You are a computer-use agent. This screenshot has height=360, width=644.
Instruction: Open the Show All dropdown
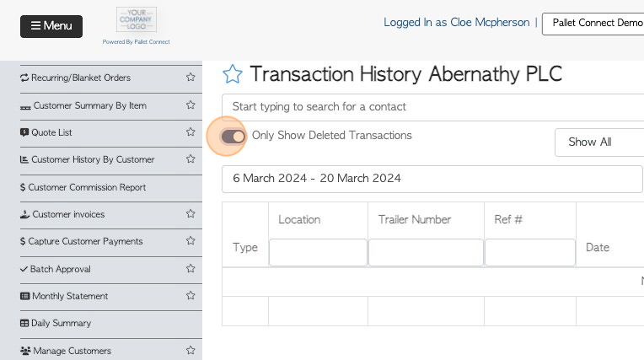coord(599,142)
